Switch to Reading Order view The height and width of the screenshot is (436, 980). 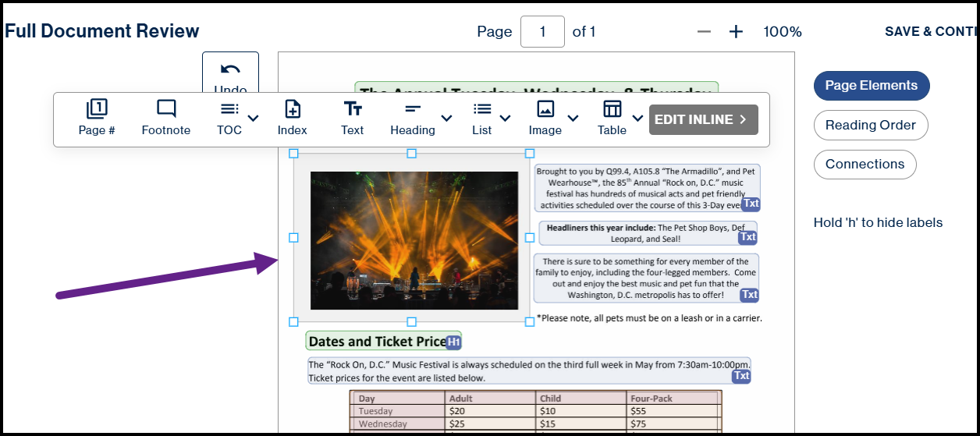pyautogui.click(x=871, y=125)
